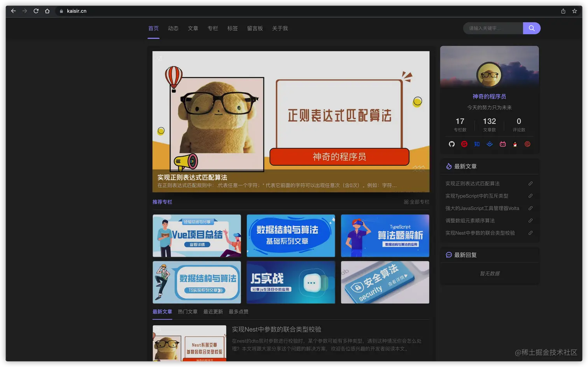Open the browser home page icon
The width and height of the screenshot is (588, 367).
[x=47, y=11]
